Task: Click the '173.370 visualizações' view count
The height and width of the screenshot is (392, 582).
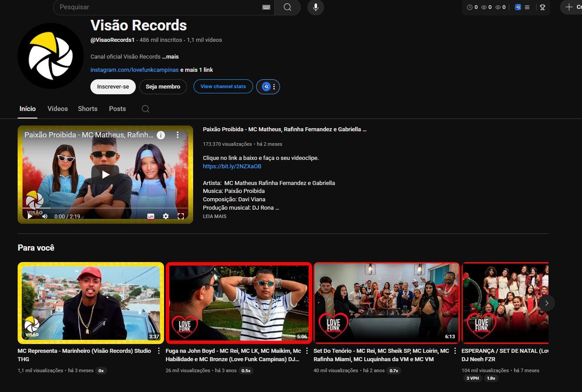Action: 228,144
